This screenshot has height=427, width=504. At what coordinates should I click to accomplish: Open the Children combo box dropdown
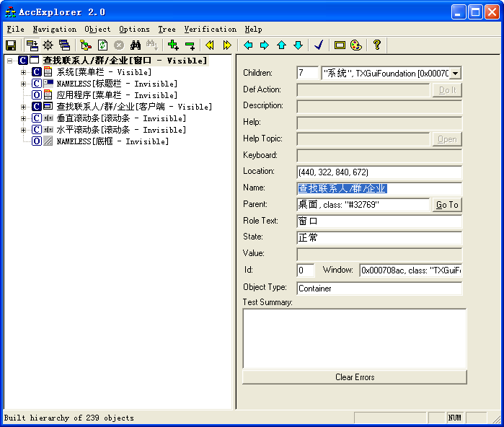455,73
